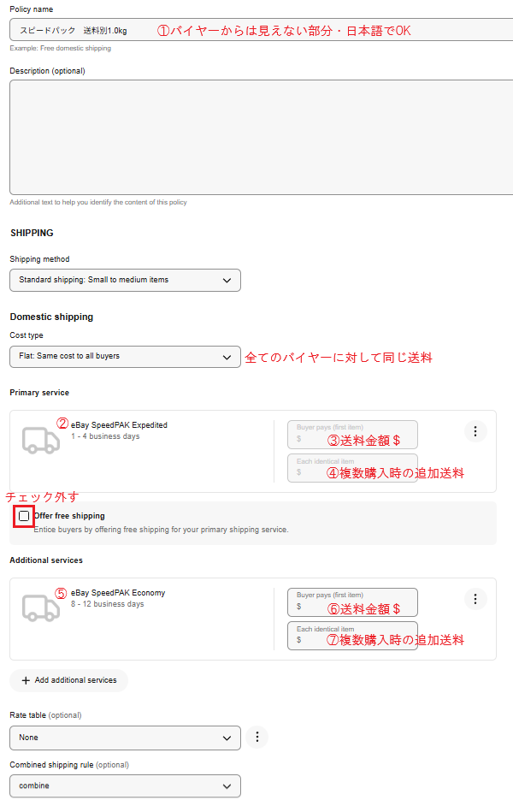Click Economy Buyer pays first item field
Screen dimensions: 513x812
pyautogui.click(x=352, y=602)
